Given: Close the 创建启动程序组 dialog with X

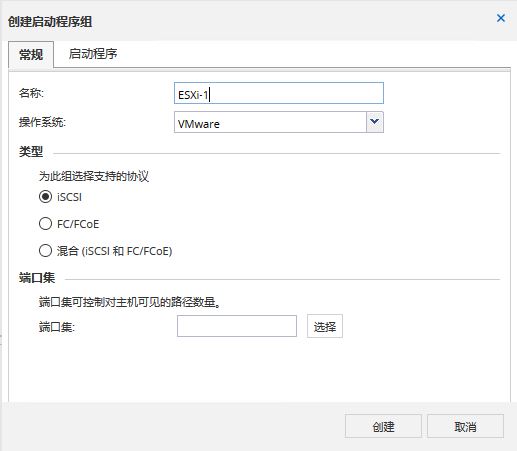Looking at the screenshot, I should [x=501, y=18].
